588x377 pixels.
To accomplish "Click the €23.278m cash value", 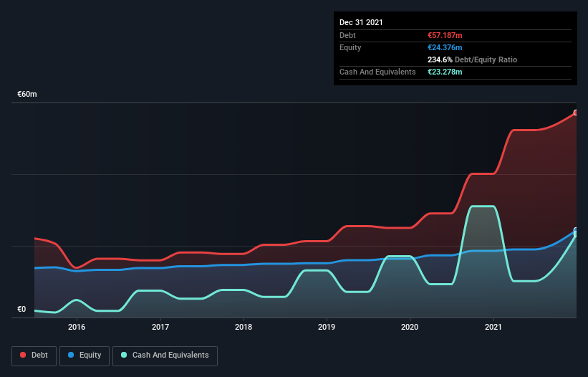I will [445, 72].
